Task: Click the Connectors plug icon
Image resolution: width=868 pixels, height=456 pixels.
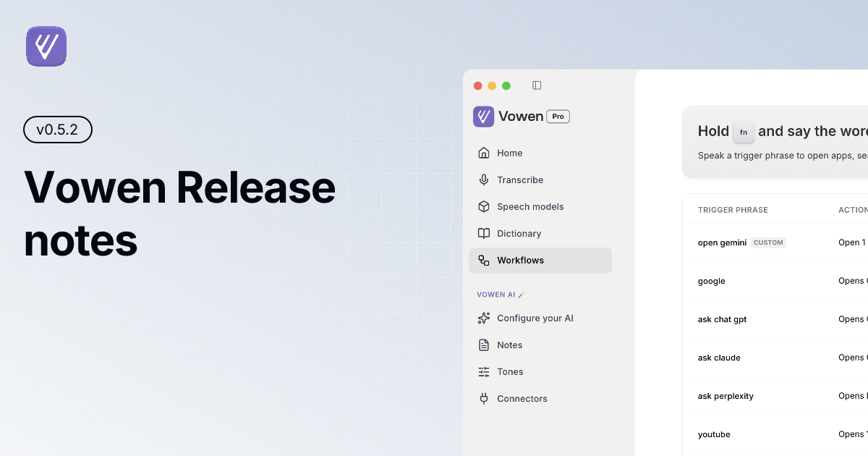Action: 484,399
